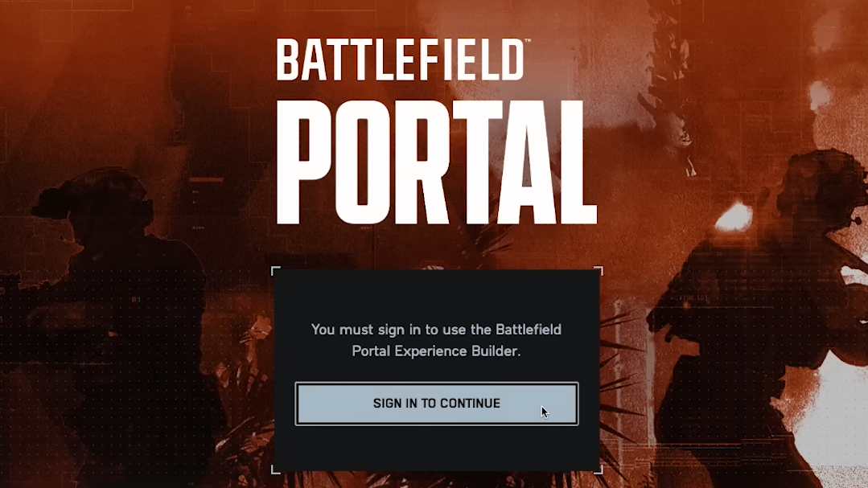Select the top-left corner bracket of the dialog

[x=276, y=271]
